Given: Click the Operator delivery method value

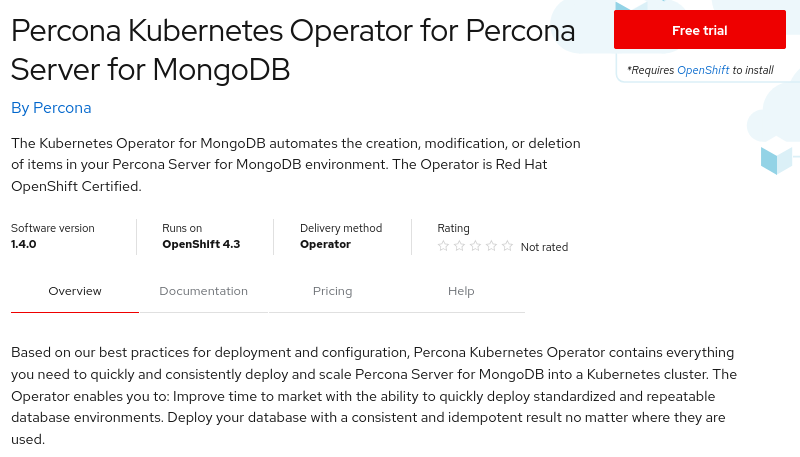Looking at the screenshot, I should 325,244.
